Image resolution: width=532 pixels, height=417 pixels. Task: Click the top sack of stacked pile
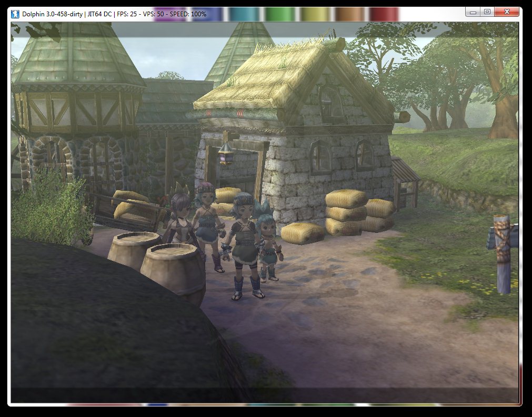(346, 199)
